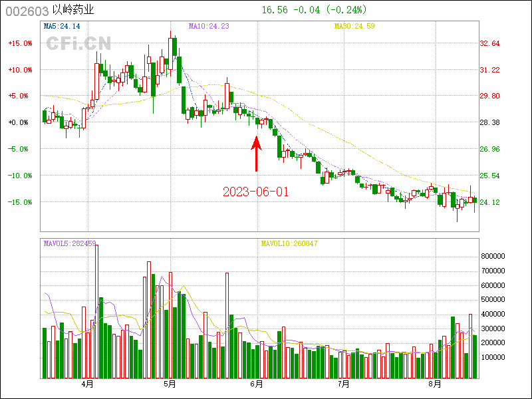
Task: Click the stock name 以岭药业
Action: click(72, 10)
